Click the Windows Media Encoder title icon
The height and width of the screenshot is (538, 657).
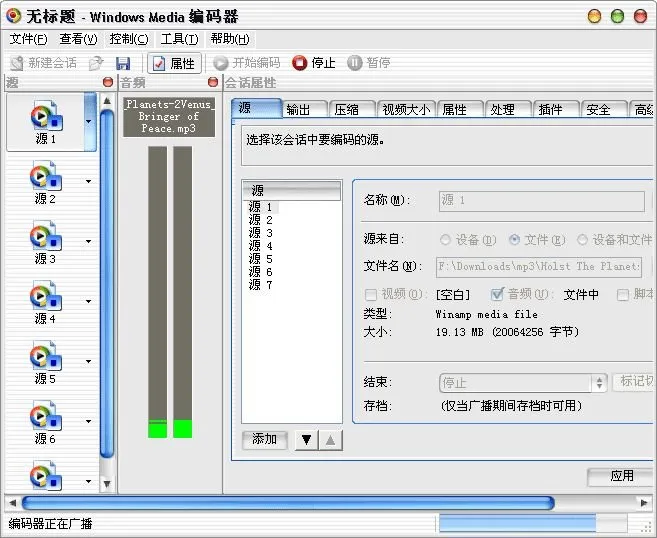[13, 16]
